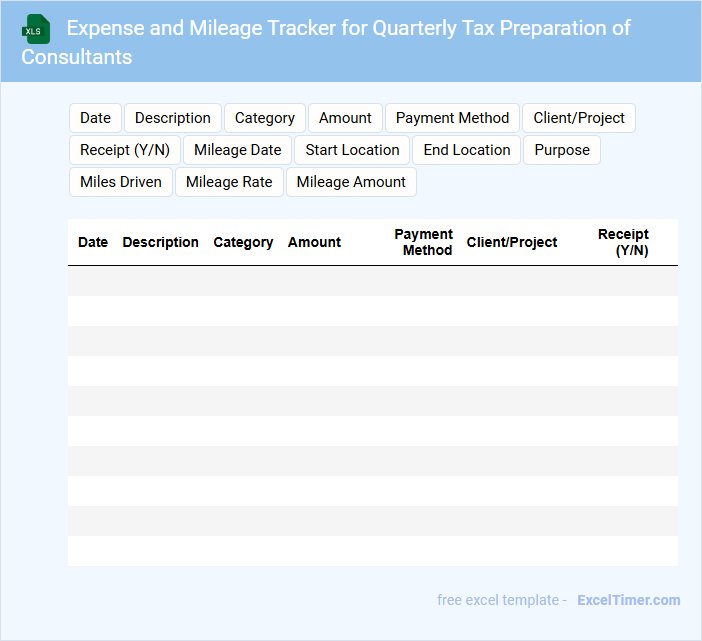Image resolution: width=702 pixels, height=641 pixels.
Task: Click the Description tag
Action: pyautogui.click(x=172, y=118)
